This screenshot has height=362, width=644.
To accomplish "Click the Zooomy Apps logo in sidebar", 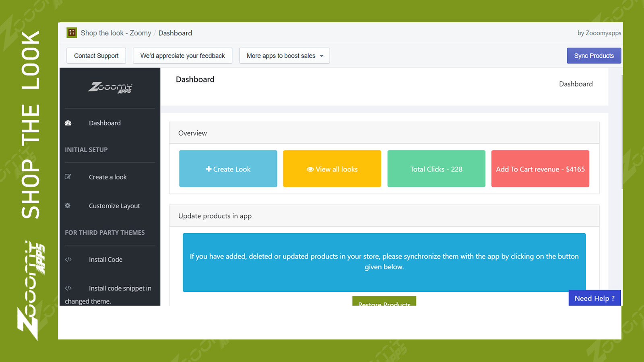I will (x=110, y=87).
